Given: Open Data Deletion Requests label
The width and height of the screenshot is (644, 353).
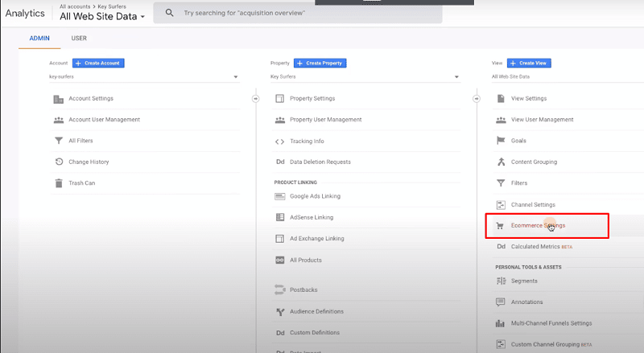Looking at the screenshot, I should (x=320, y=162).
